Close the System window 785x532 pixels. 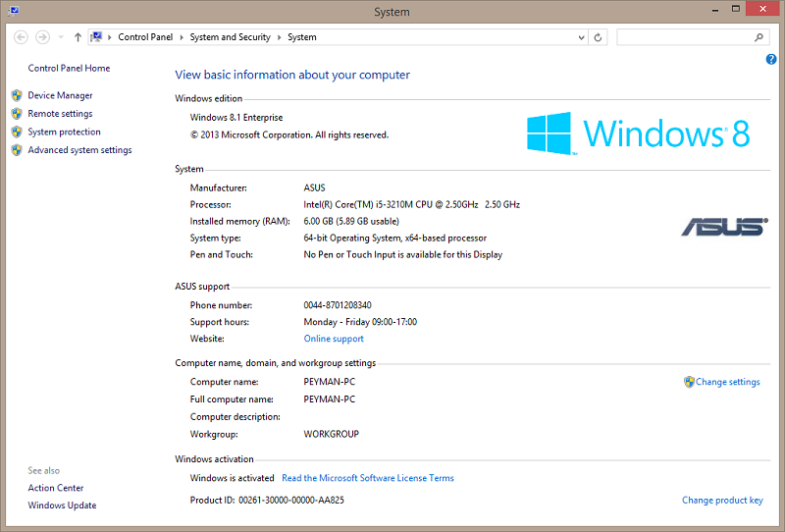(x=762, y=9)
